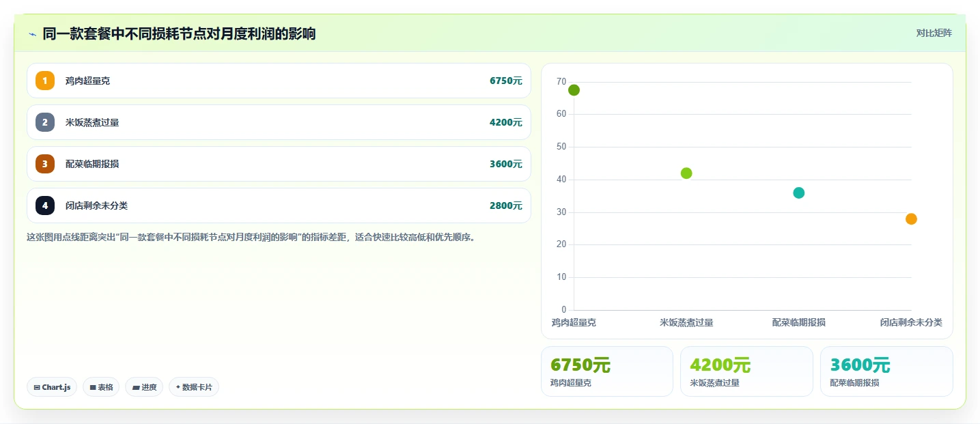Screen dimensions: 980x424
Task: Select the 进度 tag
Action: pyautogui.click(x=144, y=387)
